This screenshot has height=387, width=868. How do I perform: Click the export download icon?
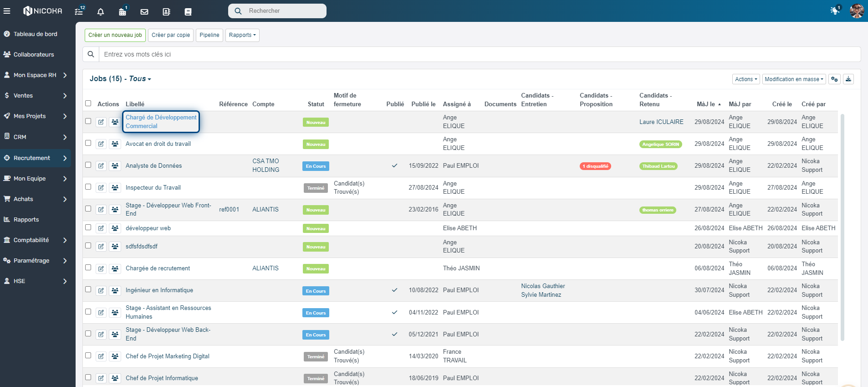(848, 79)
